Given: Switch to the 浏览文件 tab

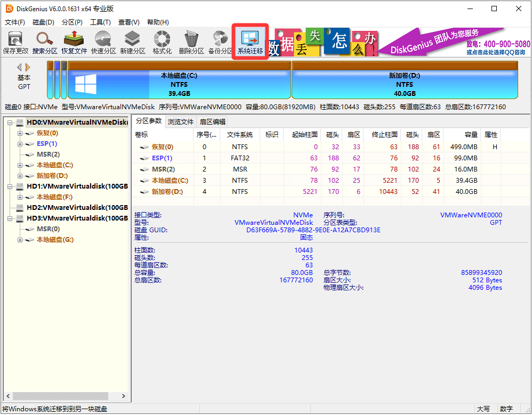Looking at the screenshot, I should click(180, 121).
